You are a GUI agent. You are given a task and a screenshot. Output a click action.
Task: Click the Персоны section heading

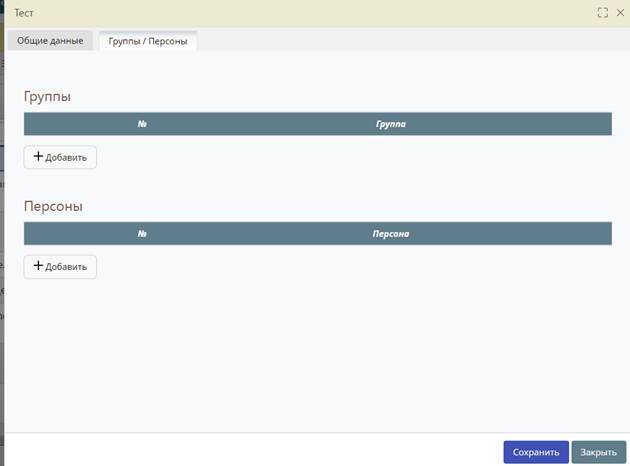pos(53,206)
